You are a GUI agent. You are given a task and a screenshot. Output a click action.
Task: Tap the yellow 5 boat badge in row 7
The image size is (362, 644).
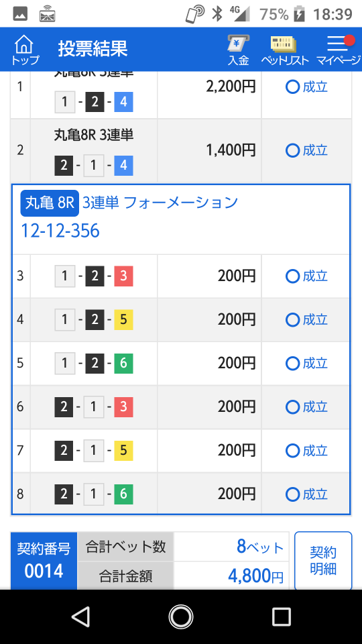[x=123, y=451]
